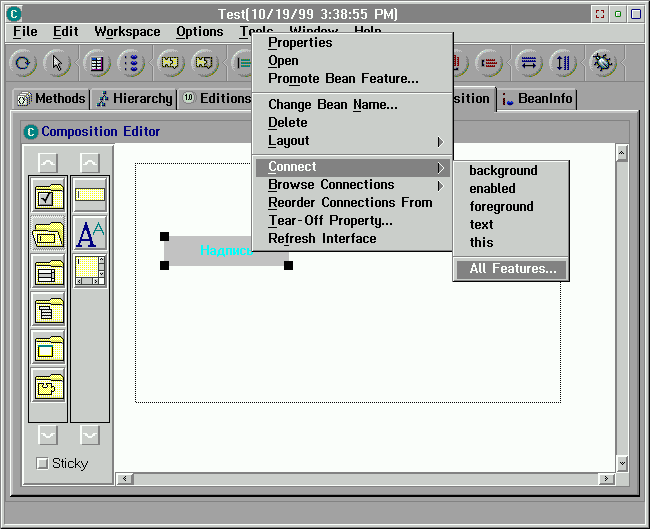The image size is (650, 529).
Task: Pick the text area bean with scrollbars
Action: [x=90, y=271]
